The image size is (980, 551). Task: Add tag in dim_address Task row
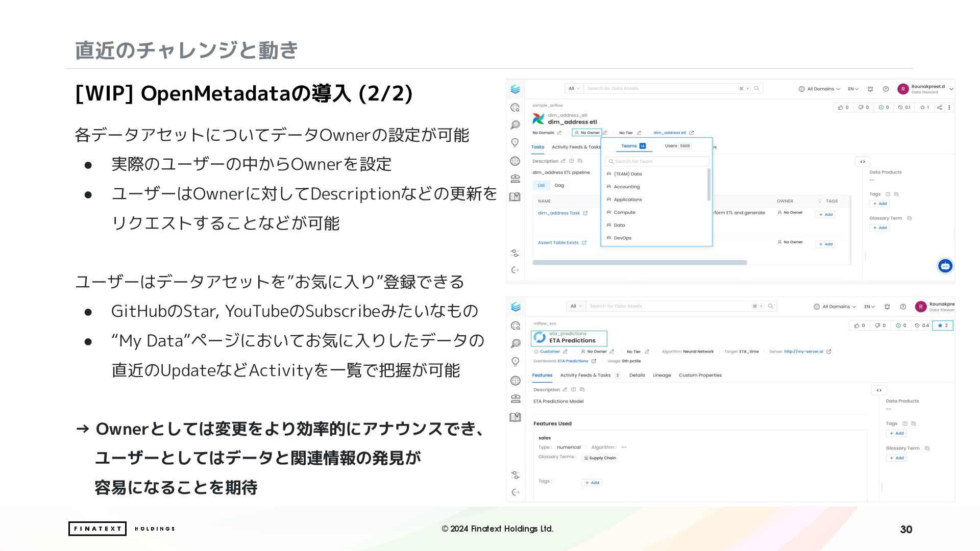click(825, 214)
